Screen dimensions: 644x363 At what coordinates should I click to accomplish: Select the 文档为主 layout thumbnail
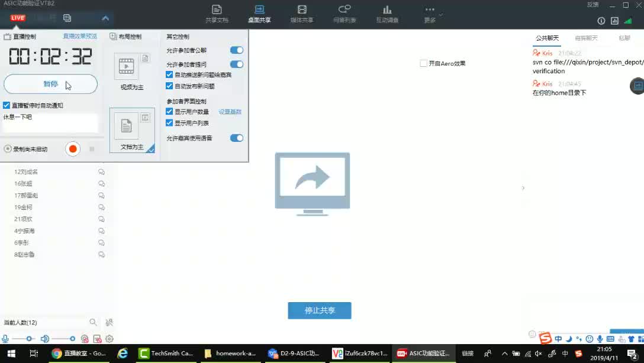132,131
